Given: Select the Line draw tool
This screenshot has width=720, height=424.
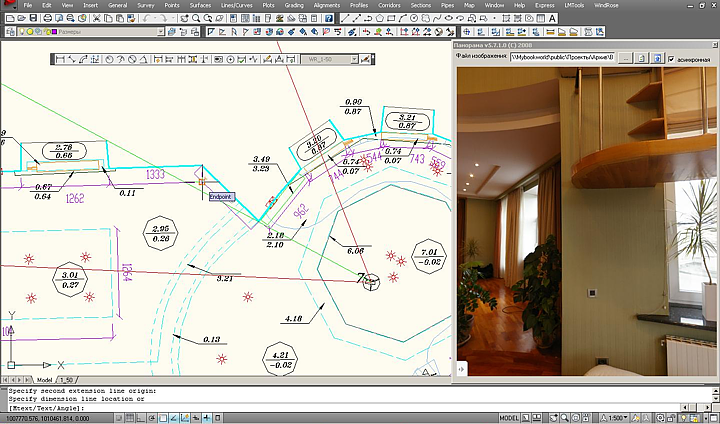Looking at the screenshot, I should tap(345, 18).
